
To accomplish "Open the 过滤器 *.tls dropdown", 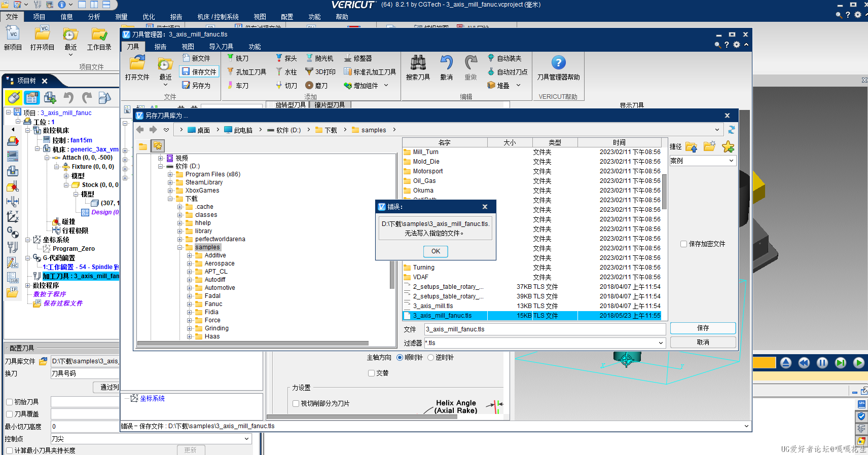I will pyautogui.click(x=661, y=343).
